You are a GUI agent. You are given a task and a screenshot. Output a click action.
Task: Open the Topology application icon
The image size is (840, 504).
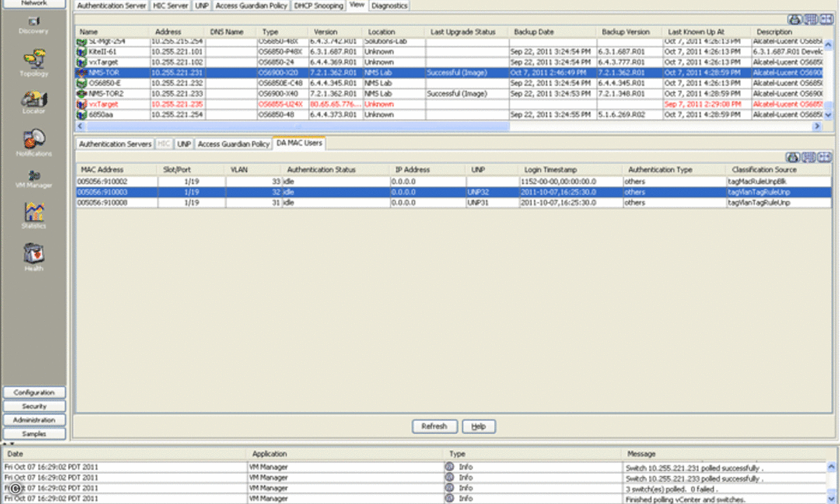[x=34, y=59]
